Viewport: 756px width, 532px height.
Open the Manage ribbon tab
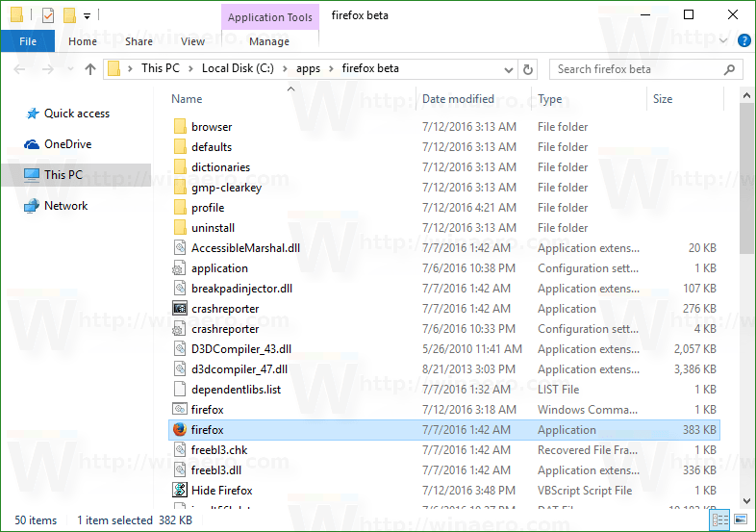269,41
